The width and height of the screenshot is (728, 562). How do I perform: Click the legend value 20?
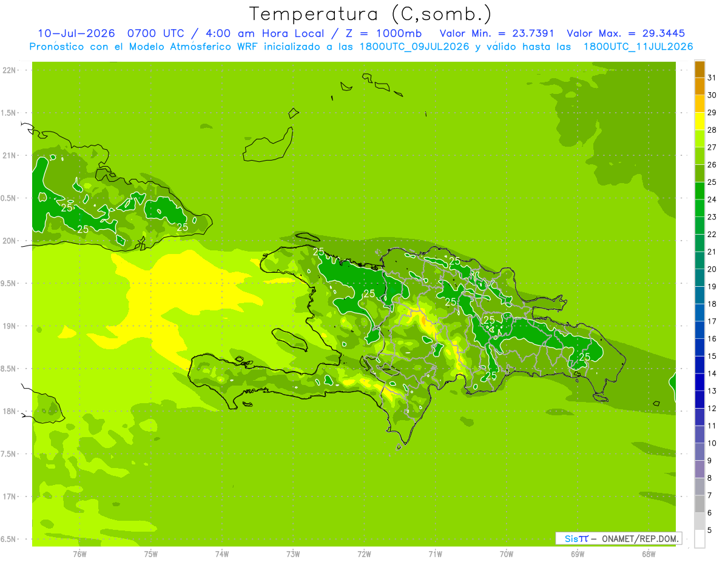tap(712, 269)
